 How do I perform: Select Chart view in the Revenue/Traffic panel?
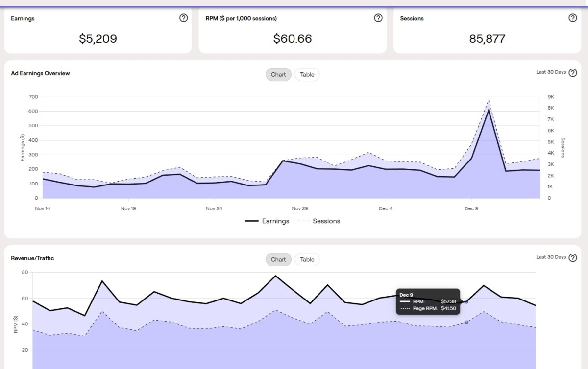coord(278,260)
